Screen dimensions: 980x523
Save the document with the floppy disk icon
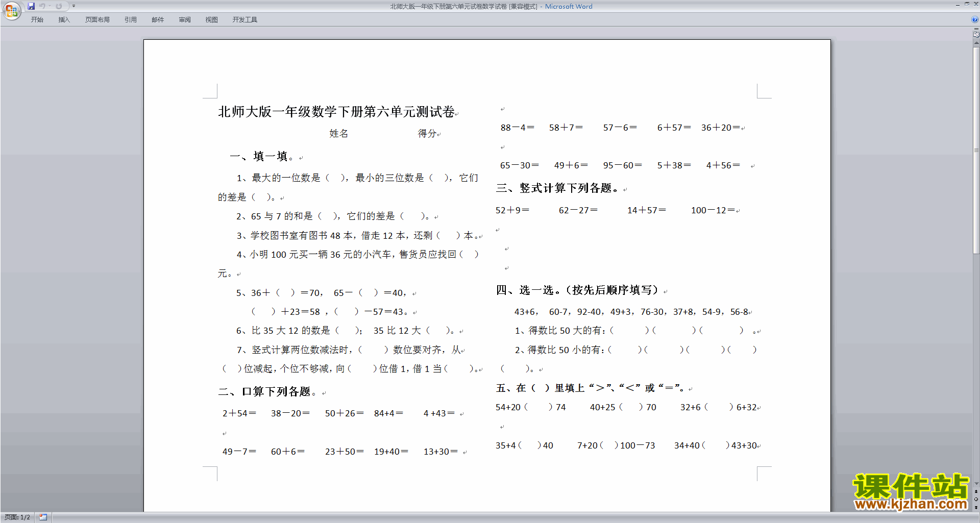tap(31, 6)
